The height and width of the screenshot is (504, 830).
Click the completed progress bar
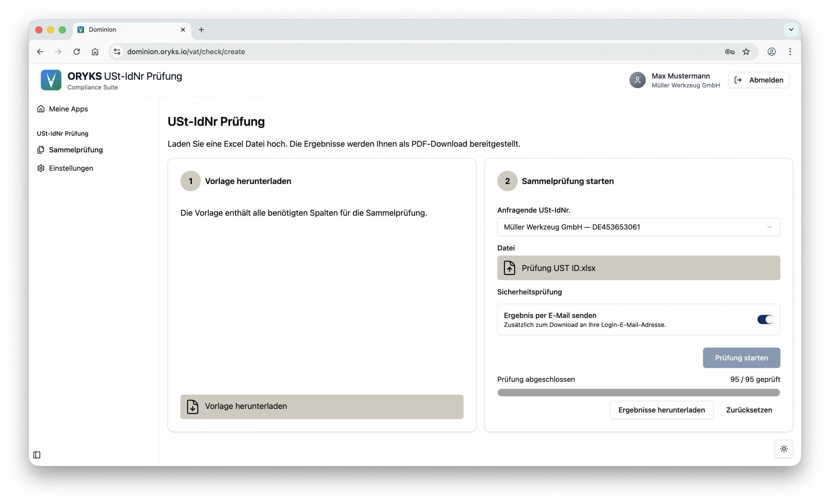638,392
